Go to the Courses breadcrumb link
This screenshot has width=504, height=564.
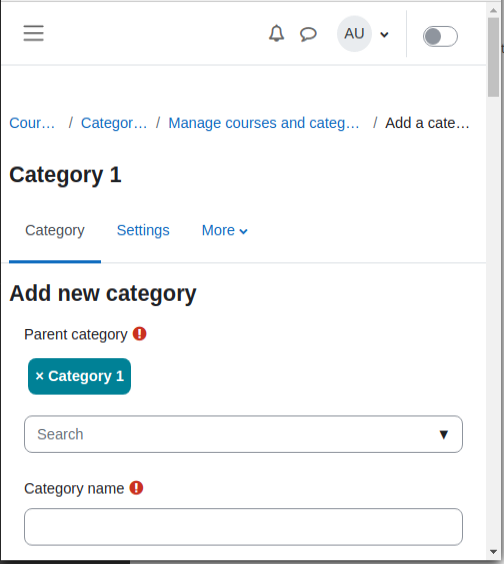click(x=32, y=123)
